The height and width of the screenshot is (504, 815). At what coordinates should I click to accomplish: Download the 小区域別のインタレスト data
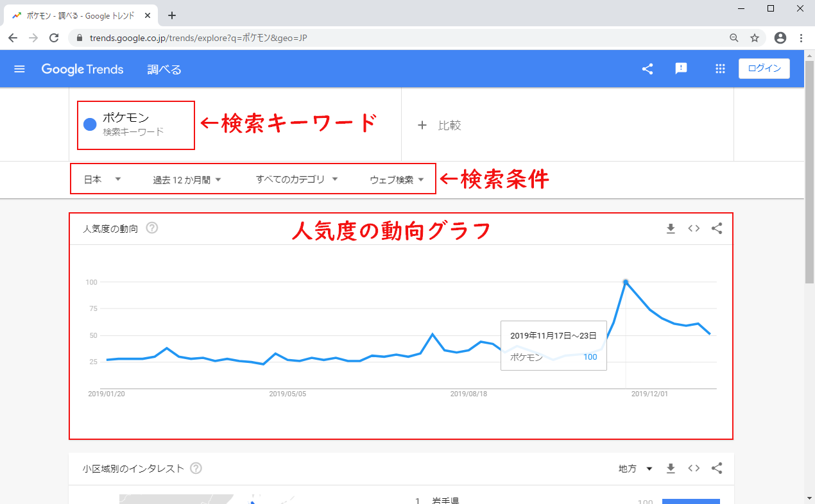[x=671, y=469]
